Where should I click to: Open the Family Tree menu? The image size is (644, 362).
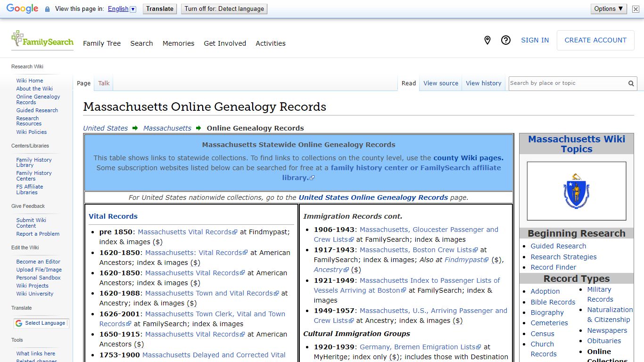102,43
